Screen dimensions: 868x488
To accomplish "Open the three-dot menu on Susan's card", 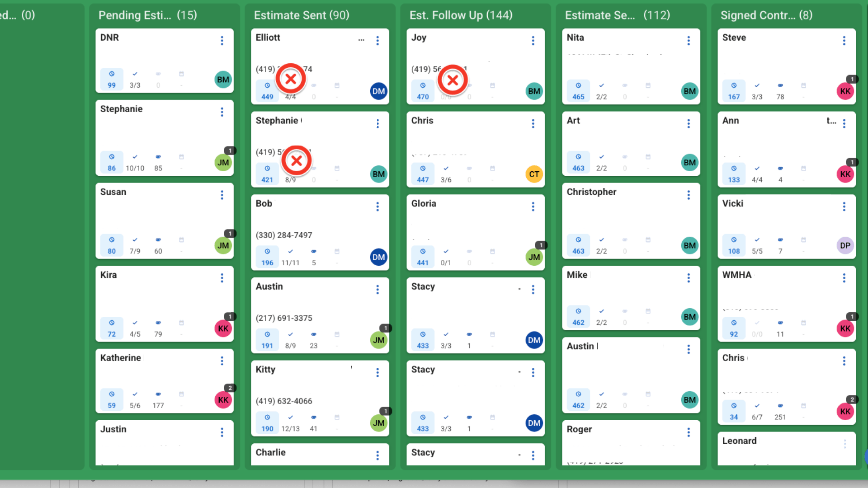I will click(222, 195).
